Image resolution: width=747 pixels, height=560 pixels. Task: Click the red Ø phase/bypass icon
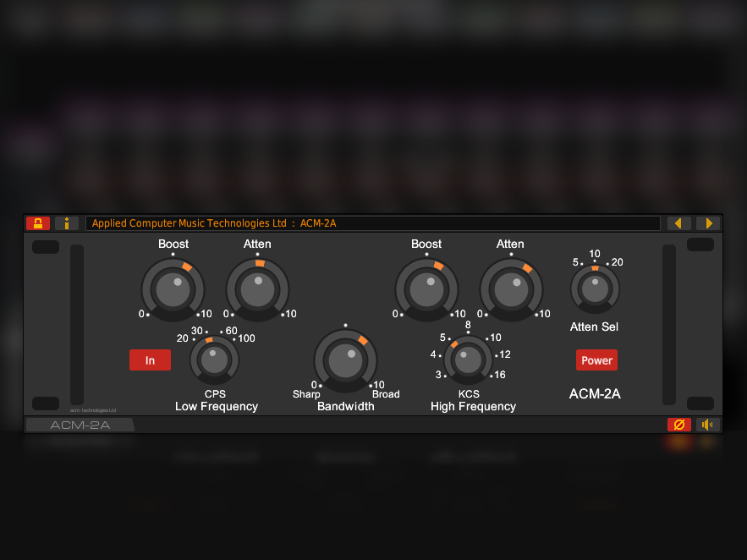678,424
